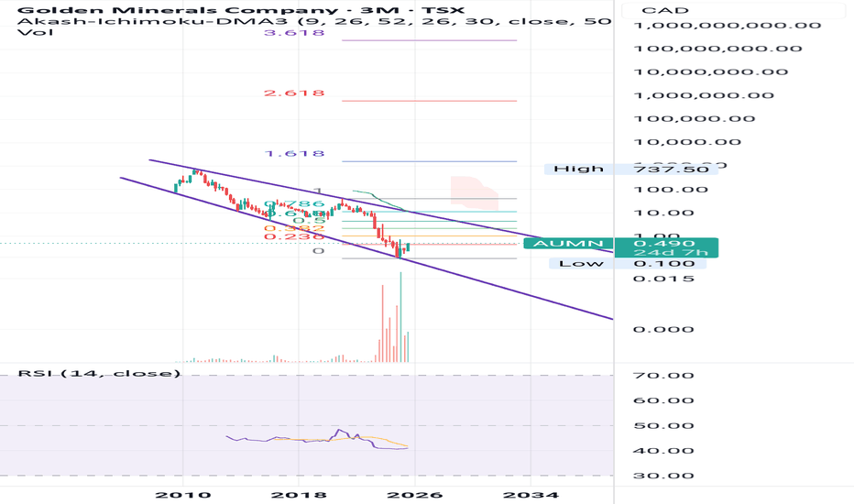Click the 70.00 RSI axis label
This screenshot has height=504, width=854.
tap(663, 376)
